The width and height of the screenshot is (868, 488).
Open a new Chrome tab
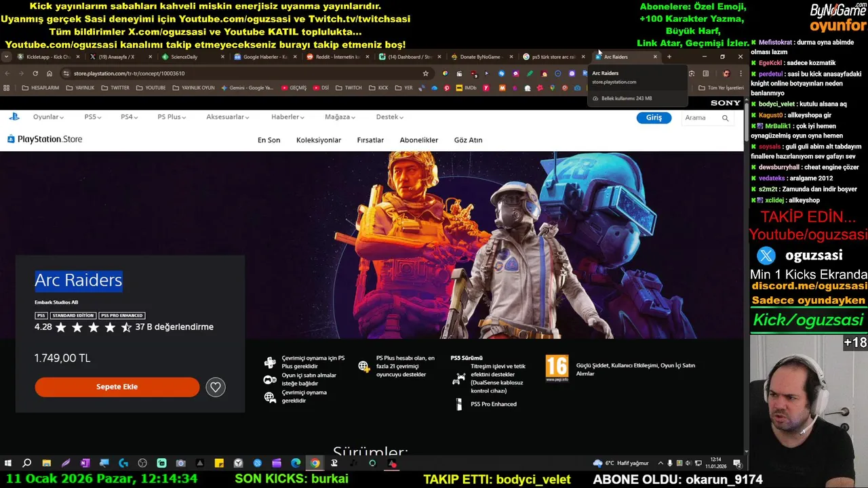pos(669,57)
